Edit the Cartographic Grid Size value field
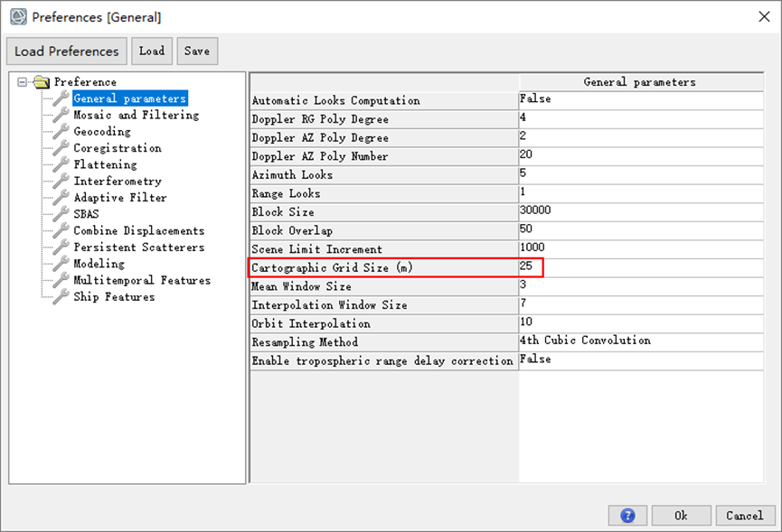This screenshot has width=782, height=532. point(641,267)
